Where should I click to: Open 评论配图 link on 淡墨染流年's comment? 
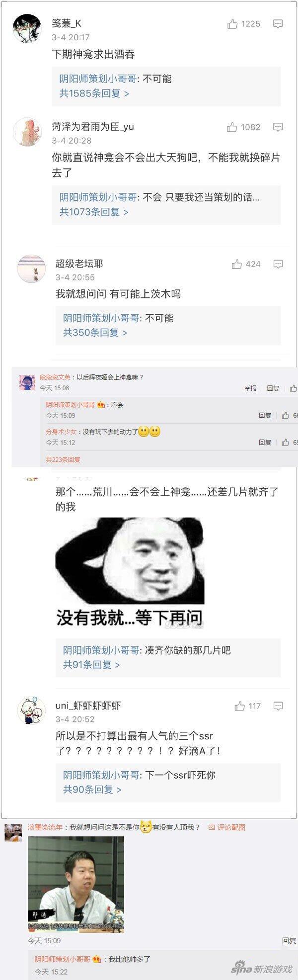[x=227, y=827]
